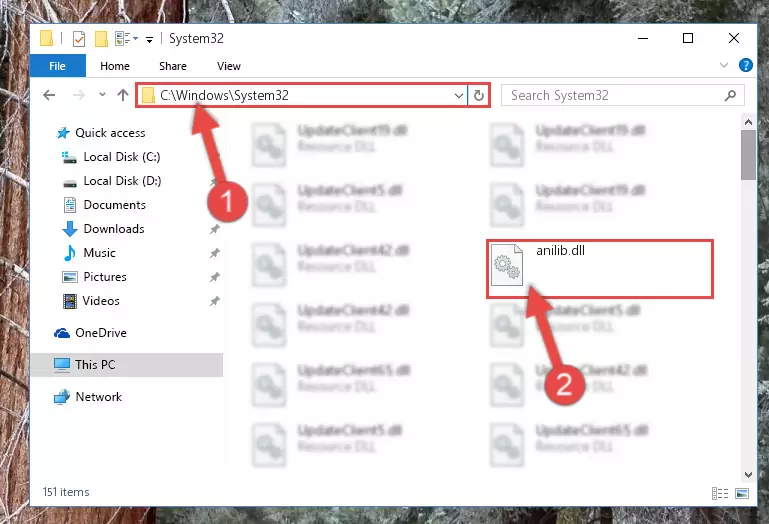The image size is (769, 524).
Task: Click the Downloads pin icon
Action: click(214, 229)
